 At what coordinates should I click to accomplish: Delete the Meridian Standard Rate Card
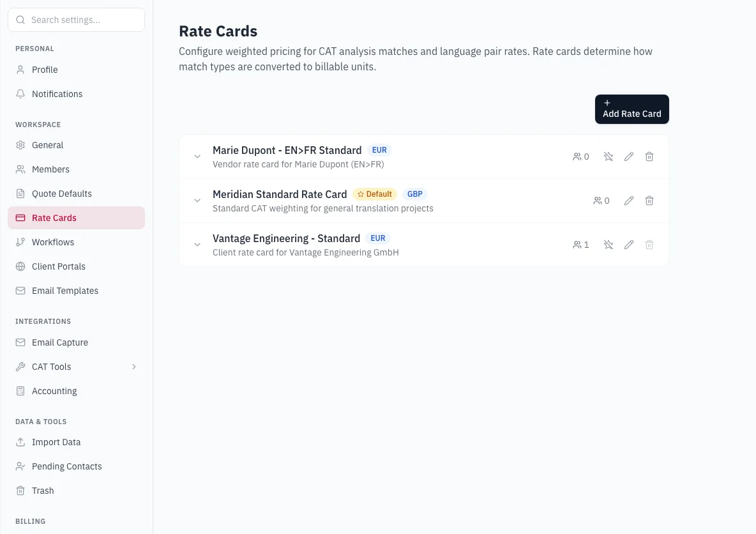pos(649,200)
